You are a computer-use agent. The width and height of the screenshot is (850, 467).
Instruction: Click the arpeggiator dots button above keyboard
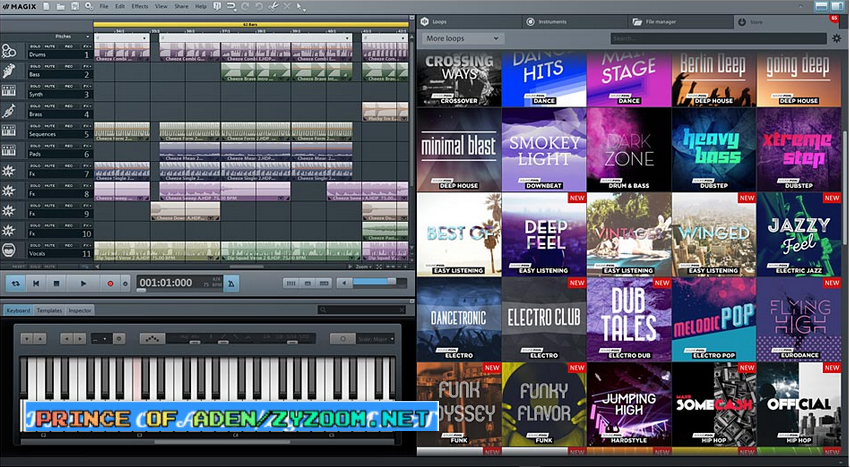tap(152, 338)
